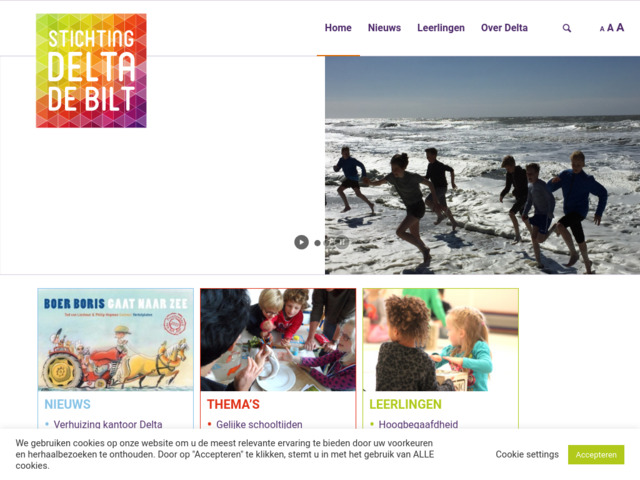This screenshot has width=640, height=480.
Task: Open Cookie settings
Action: pyautogui.click(x=527, y=454)
